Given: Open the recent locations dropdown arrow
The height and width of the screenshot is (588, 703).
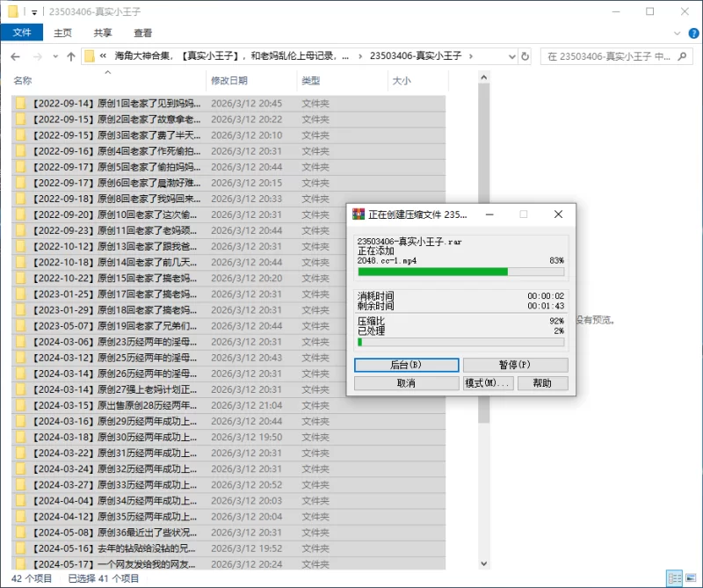Looking at the screenshot, I should [x=55, y=56].
